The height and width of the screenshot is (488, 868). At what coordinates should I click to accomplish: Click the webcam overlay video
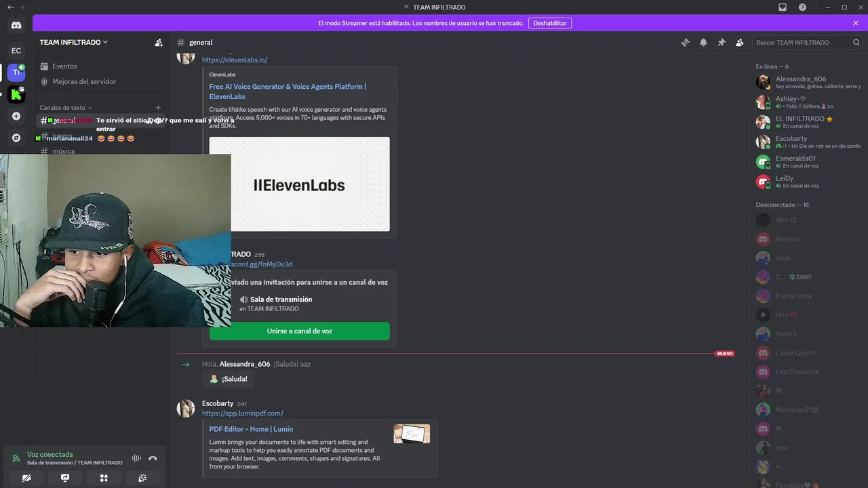pos(115,241)
